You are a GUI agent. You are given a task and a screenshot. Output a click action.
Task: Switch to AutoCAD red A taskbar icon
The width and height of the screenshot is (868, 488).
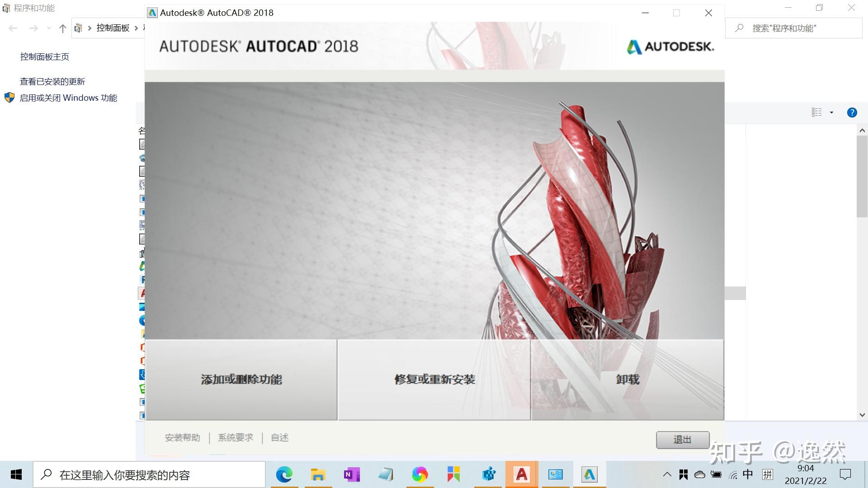(x=522, y=474)
